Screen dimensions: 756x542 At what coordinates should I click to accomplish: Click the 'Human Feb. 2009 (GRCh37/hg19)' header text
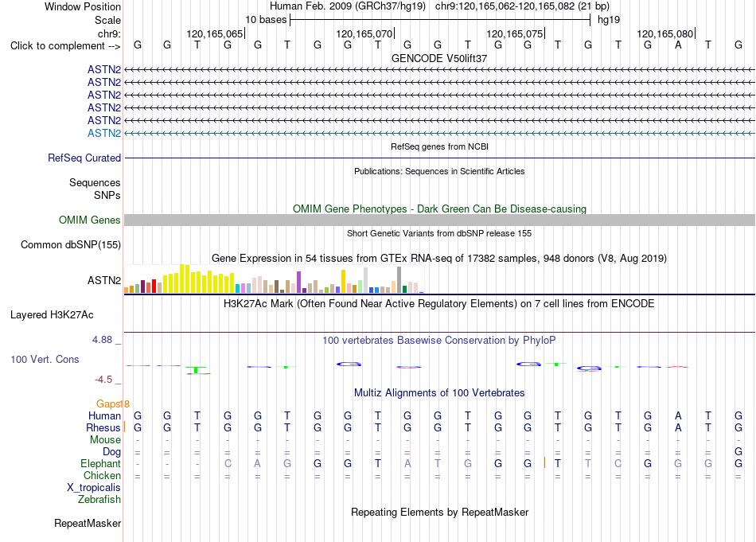pos(348,6)
